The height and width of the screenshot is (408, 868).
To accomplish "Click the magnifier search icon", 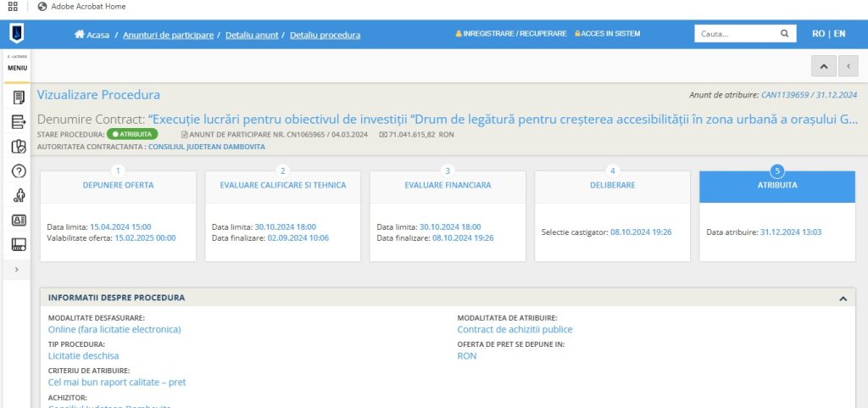I will (x=784, y=34).
